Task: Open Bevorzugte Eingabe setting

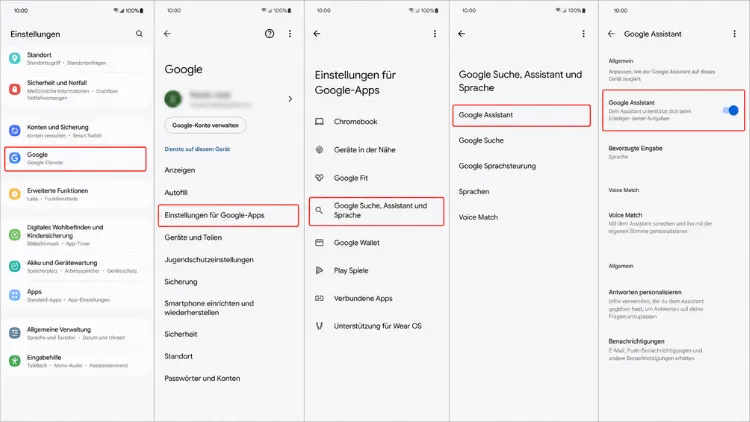Action: (636, 152)
